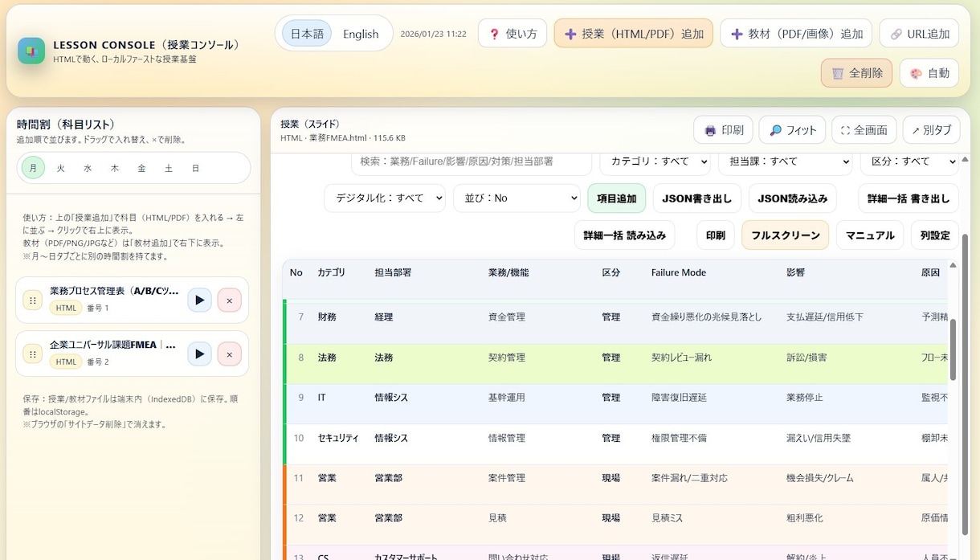This screenshot has height=560, width=980.
Task: Select the 月 weekday tab
Action: tap(33, 168)
